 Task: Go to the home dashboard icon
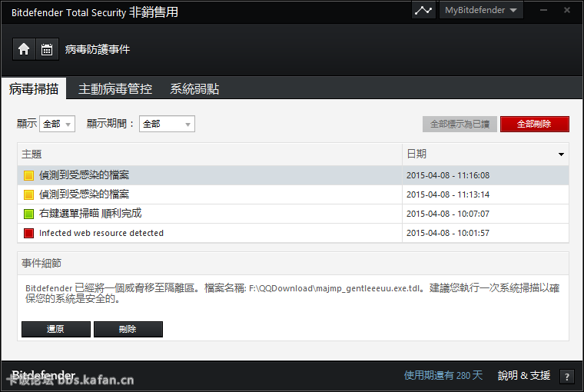(x=24, y=49)
